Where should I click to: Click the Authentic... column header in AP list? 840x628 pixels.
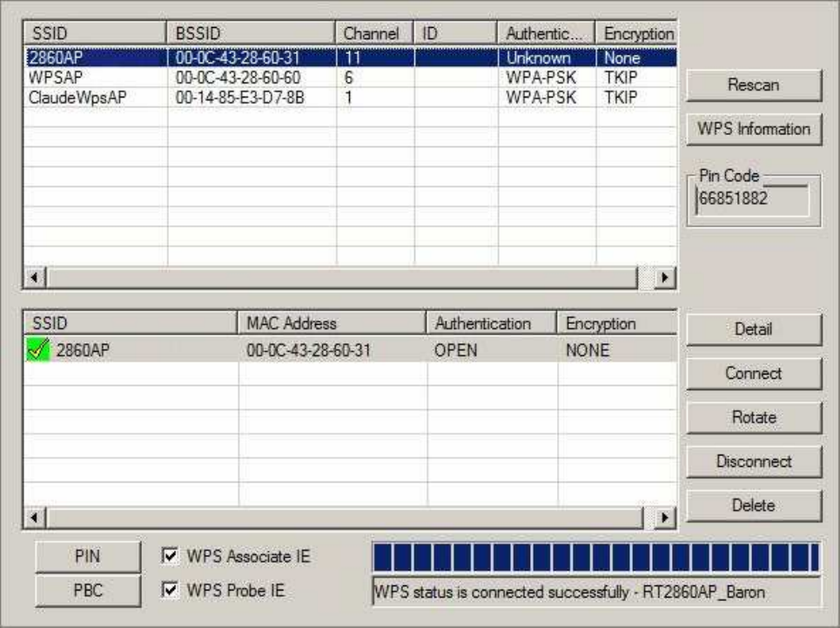pos(546,33)
